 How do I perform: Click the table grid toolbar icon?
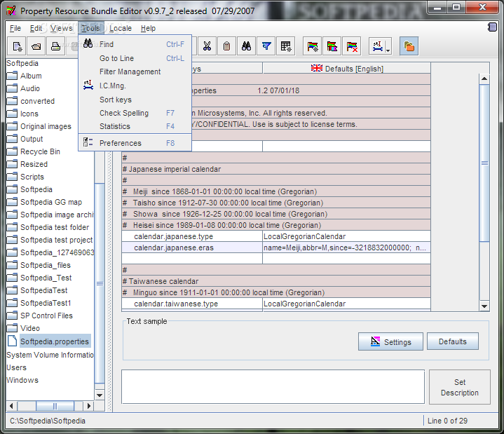click(286, 46)
